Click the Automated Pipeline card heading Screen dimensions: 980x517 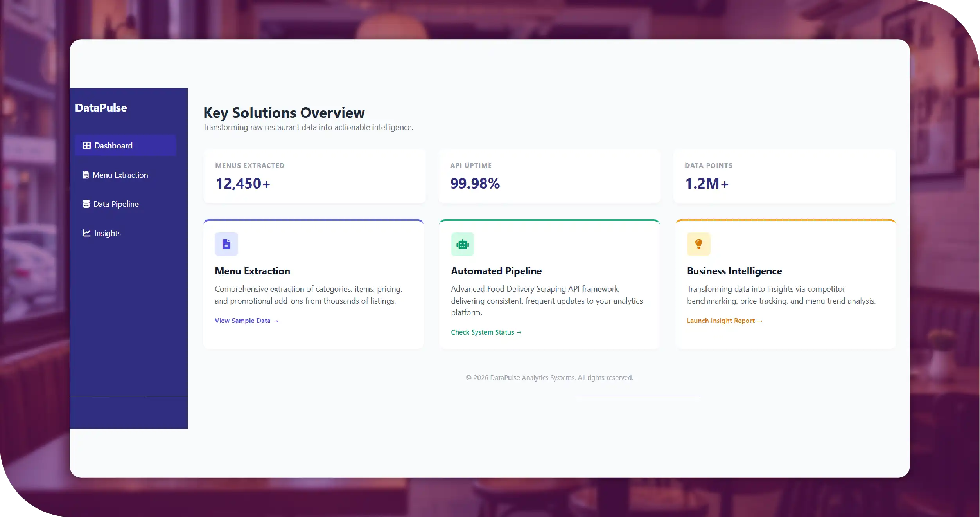pyautogui.click(x=496, y=271)
